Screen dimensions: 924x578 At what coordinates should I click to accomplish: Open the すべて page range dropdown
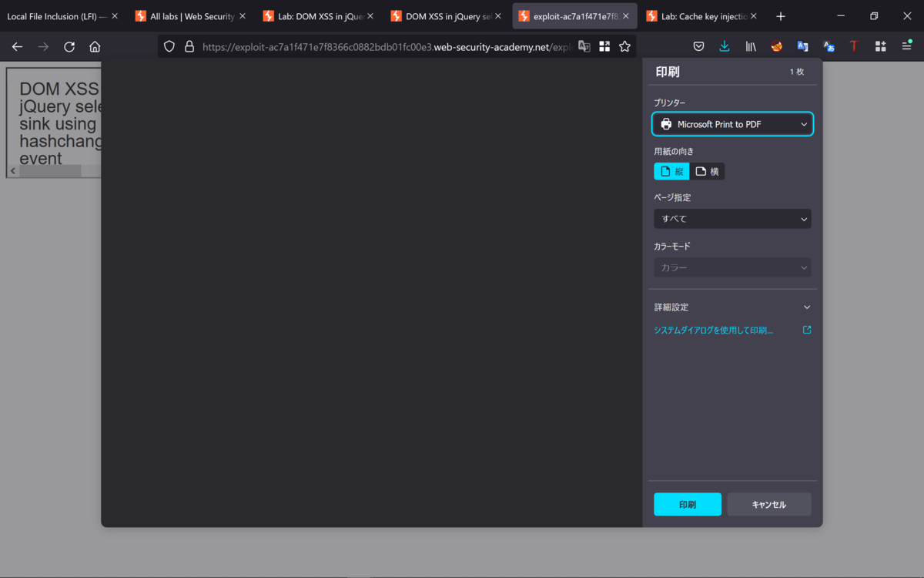tap(732, 219)
